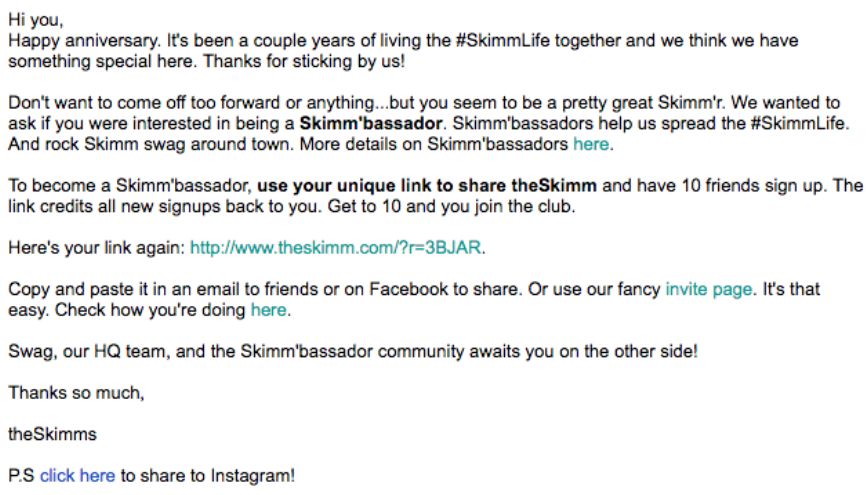Image resolution: width=868 pixels, height=495 pixels.
Task: Open the fancy "invite page" link
Action: click(708, 290)
